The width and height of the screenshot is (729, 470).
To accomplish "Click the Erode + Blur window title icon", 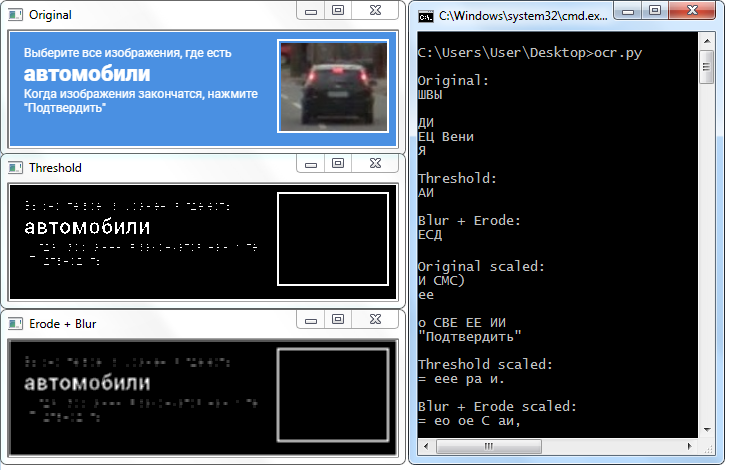I will 15,324.
